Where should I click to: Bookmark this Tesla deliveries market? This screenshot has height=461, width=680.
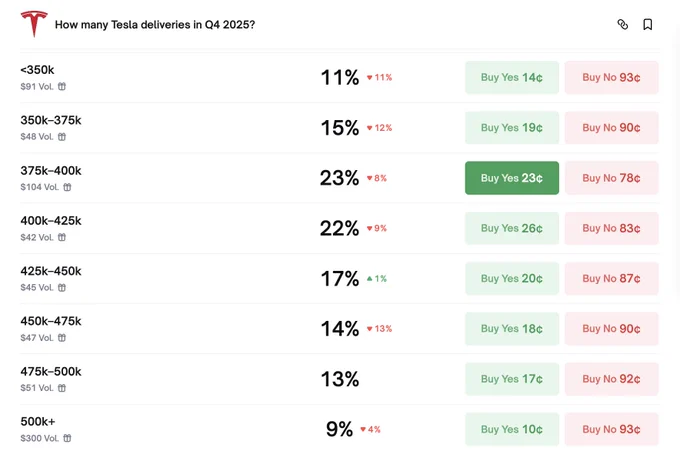pyautogui.click(x=648, y=24)
